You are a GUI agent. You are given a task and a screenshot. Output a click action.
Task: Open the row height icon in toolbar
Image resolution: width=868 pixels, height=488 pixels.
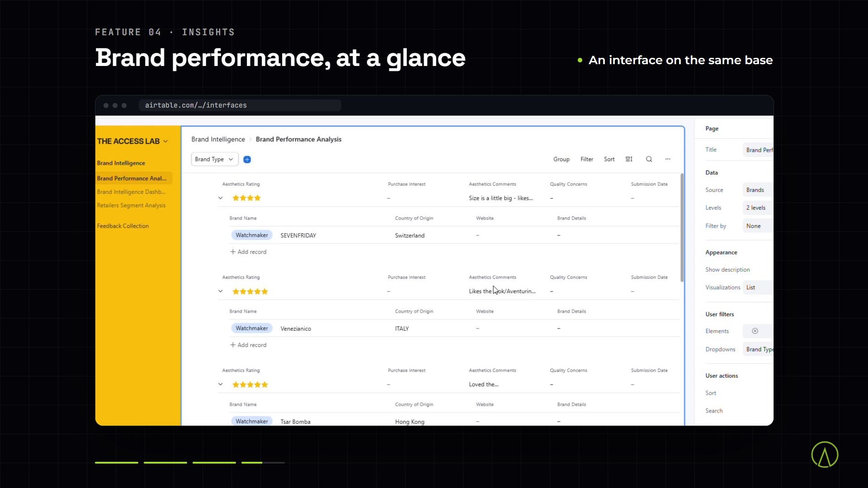[629, 159]
